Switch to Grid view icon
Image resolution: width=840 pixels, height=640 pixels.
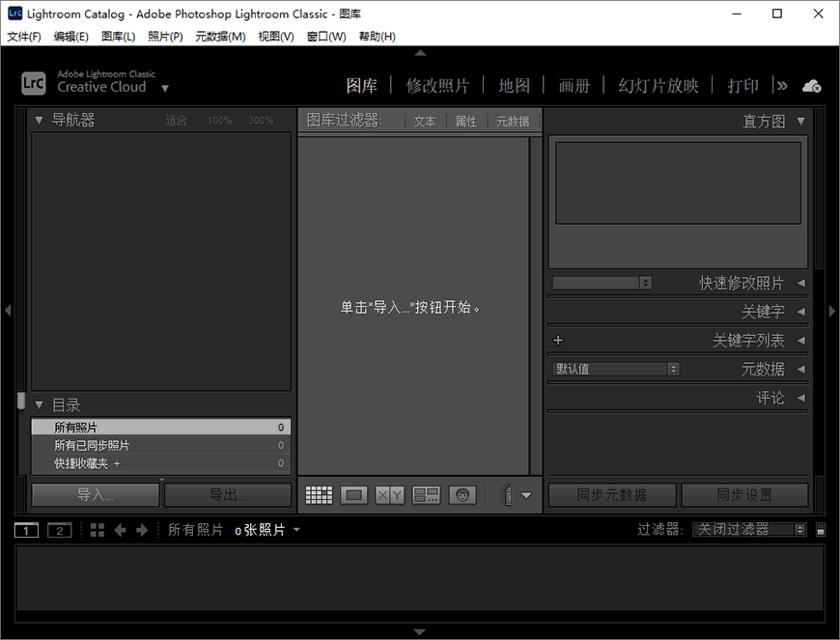(319, 495)
